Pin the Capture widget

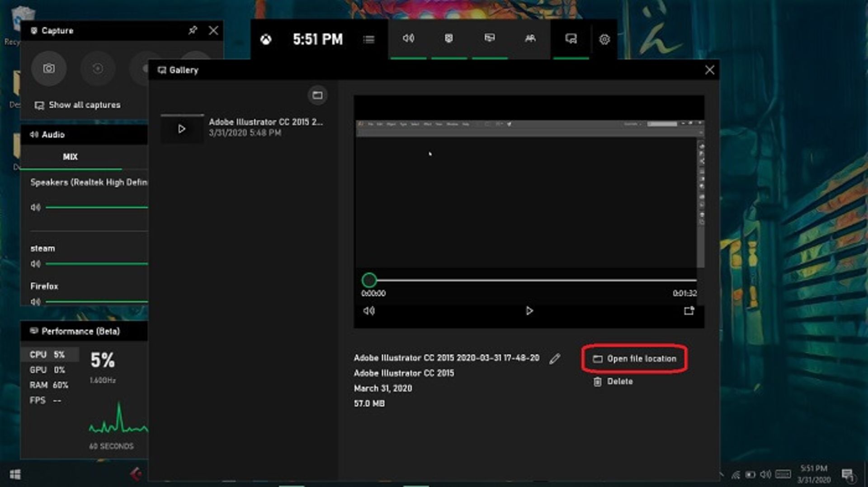tap(193, 30)
